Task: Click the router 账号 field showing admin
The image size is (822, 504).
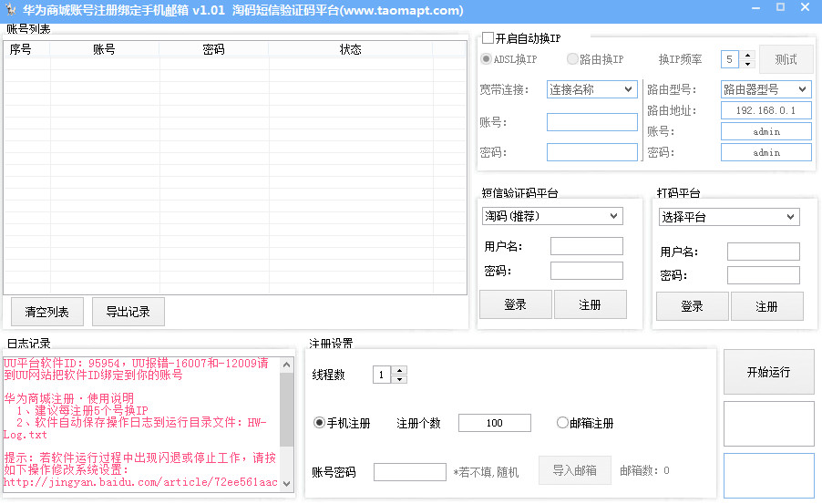Action: click(x=765, y=131)
